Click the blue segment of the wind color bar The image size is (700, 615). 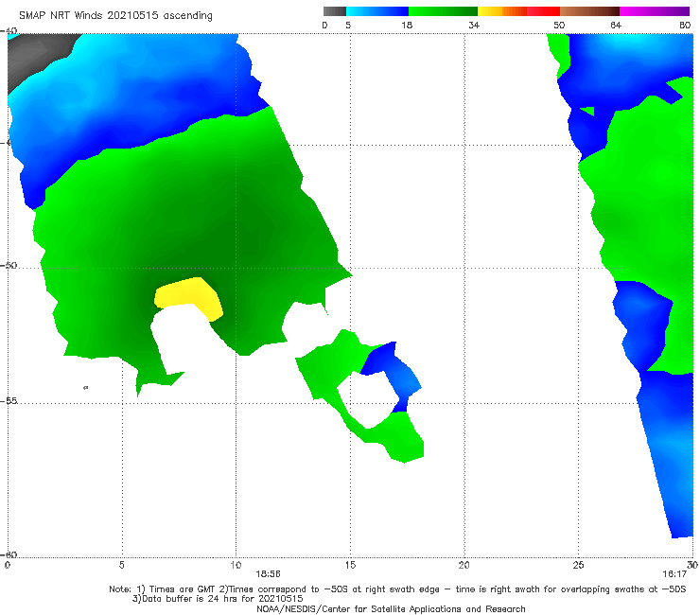click(377, 11)
